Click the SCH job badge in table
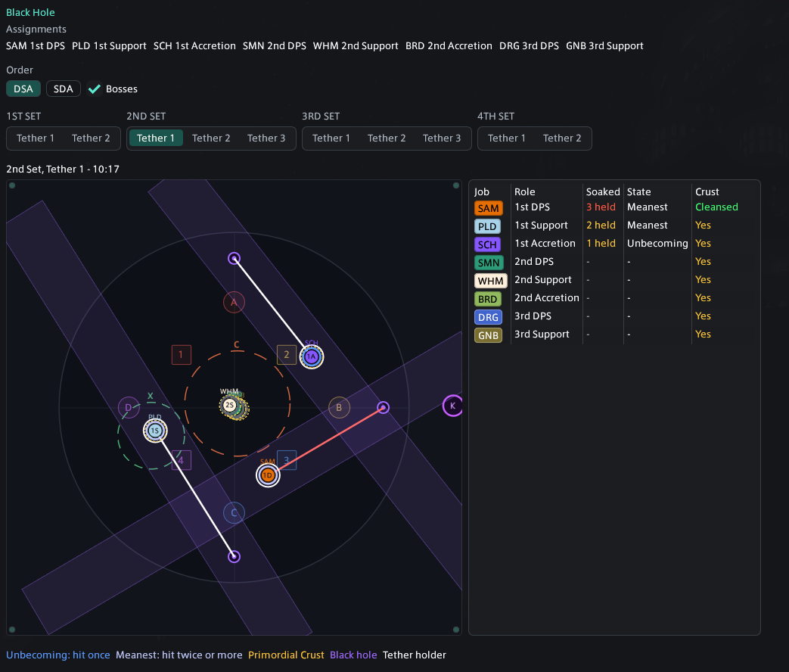This screenshot has width=789, height=672. [487, 244]
